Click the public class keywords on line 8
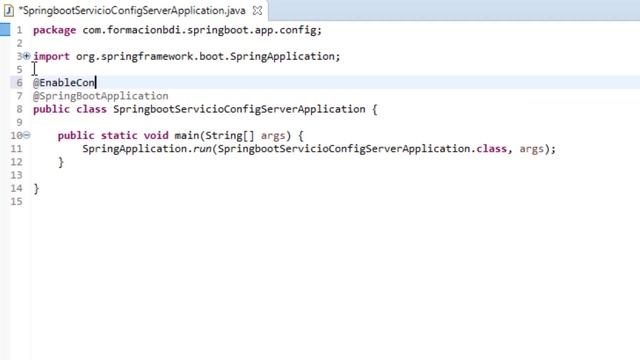Image resolution: width=640 pixels, height=360 pixels. click(x=70, y=109)
